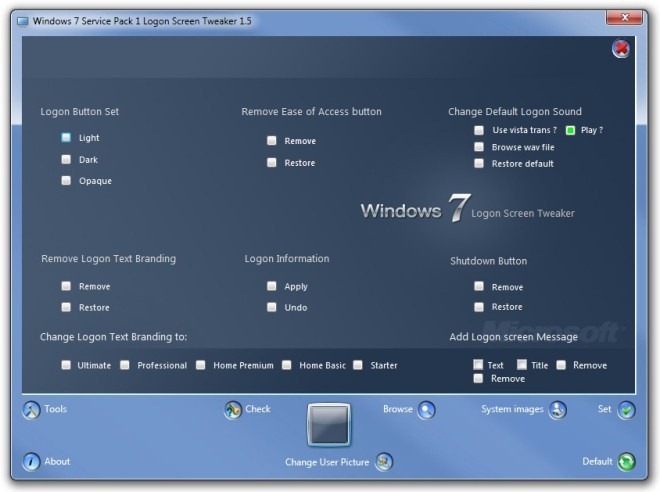Screen dimensions: 660x492
Task: Open the System images icon
Action: click(x=558, y=410)
